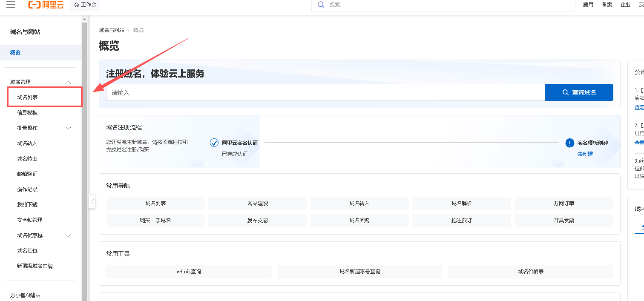Click the 阿里云实名认证 checkmark icon
The height and width of the screenshot is (301, 644).
pos(214,143)
